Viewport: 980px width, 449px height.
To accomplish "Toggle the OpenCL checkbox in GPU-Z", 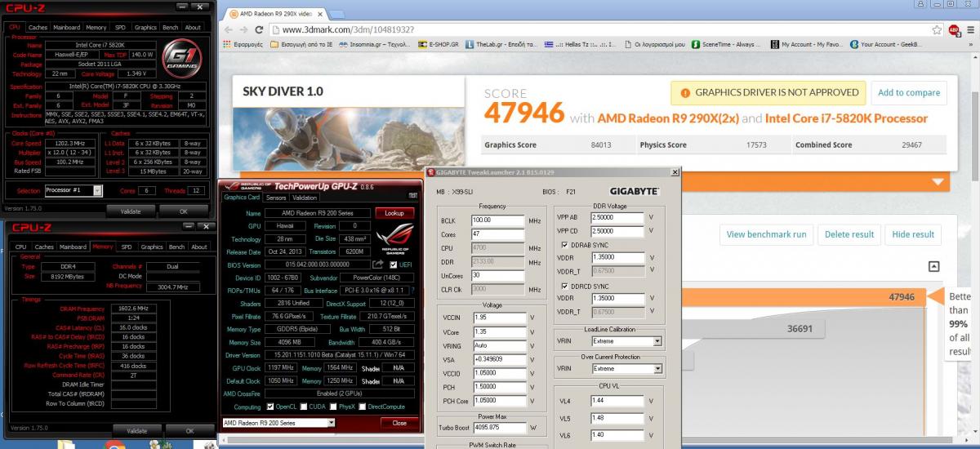I will pos(269,407).
